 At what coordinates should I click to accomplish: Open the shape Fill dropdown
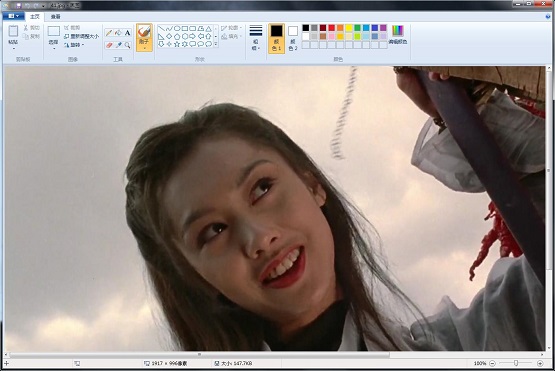point(231,36)
